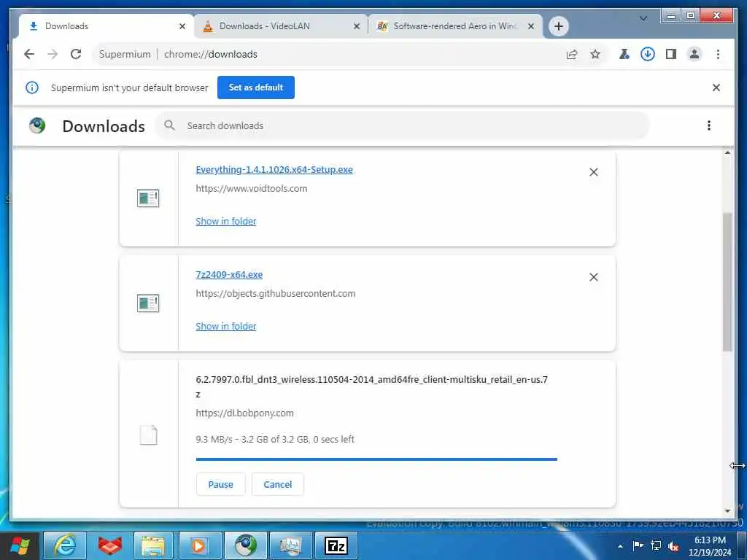Viewport: 747px width, 560px height.
Task: Click the search magnifier icon
Action: [169, 125]
